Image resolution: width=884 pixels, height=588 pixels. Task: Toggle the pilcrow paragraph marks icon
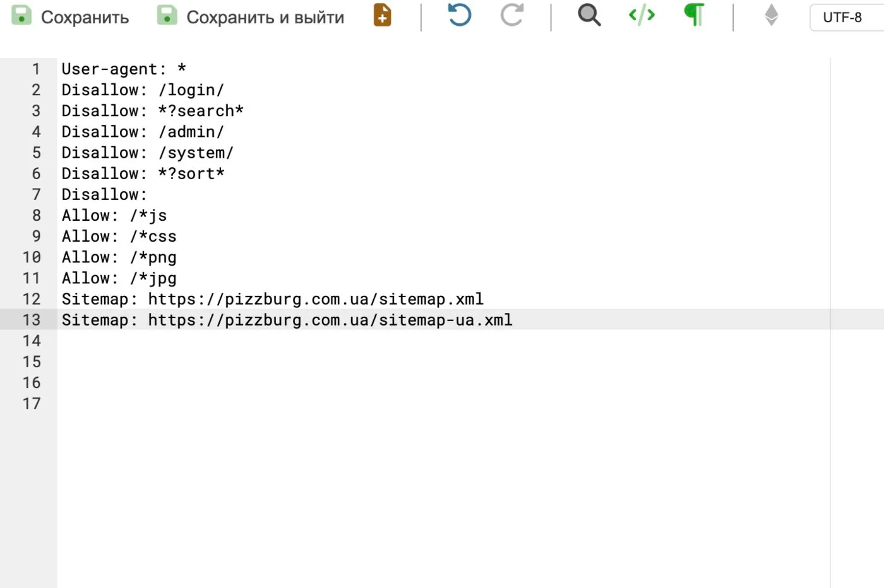point(695,15)
